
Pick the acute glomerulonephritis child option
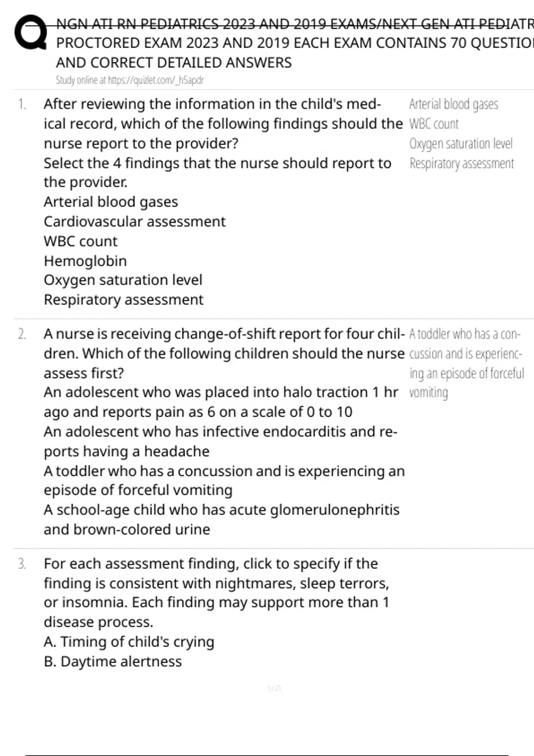click(221, 519)
